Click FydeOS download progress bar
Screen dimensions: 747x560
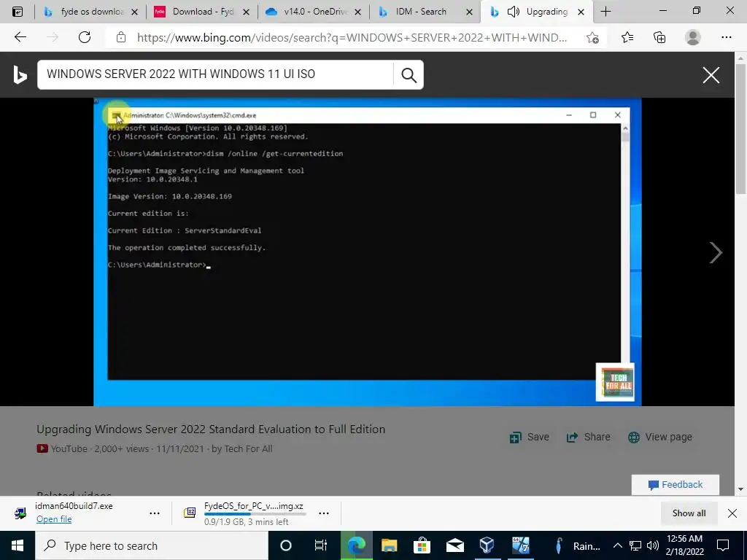[255, 514]
